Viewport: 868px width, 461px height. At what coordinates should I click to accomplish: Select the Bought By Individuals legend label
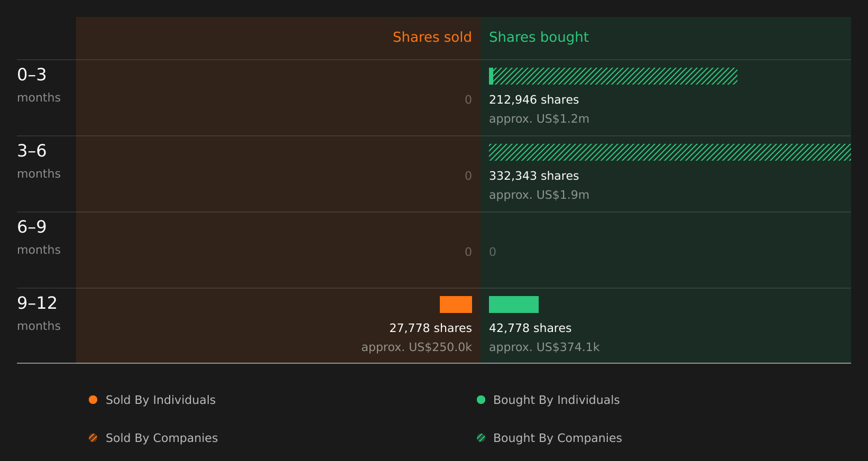pyautogui.click(x=556, y=400)
